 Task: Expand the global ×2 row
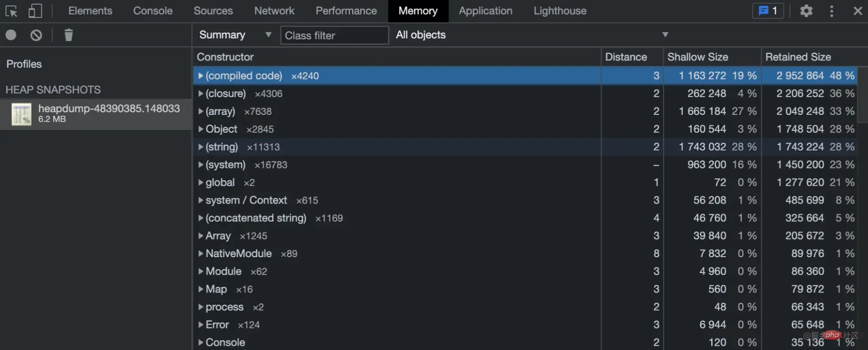coord(200,183)
